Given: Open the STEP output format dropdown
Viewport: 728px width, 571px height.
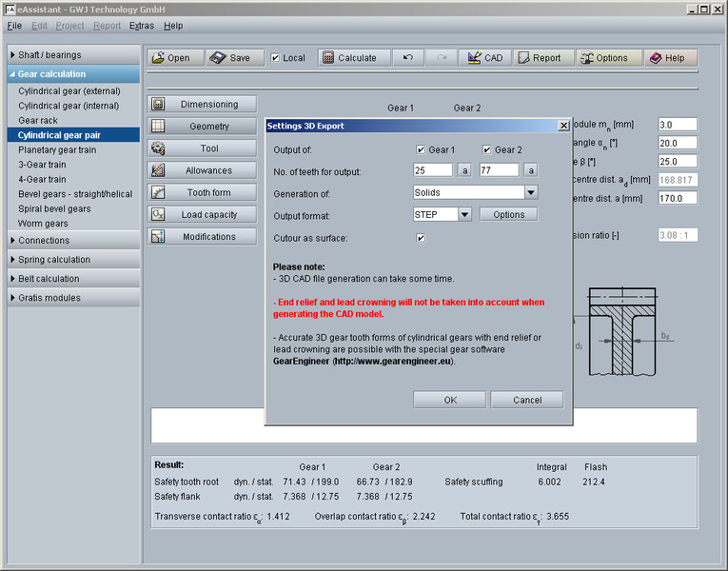Looking at the screenshot, I should click(x=464, y=214).
